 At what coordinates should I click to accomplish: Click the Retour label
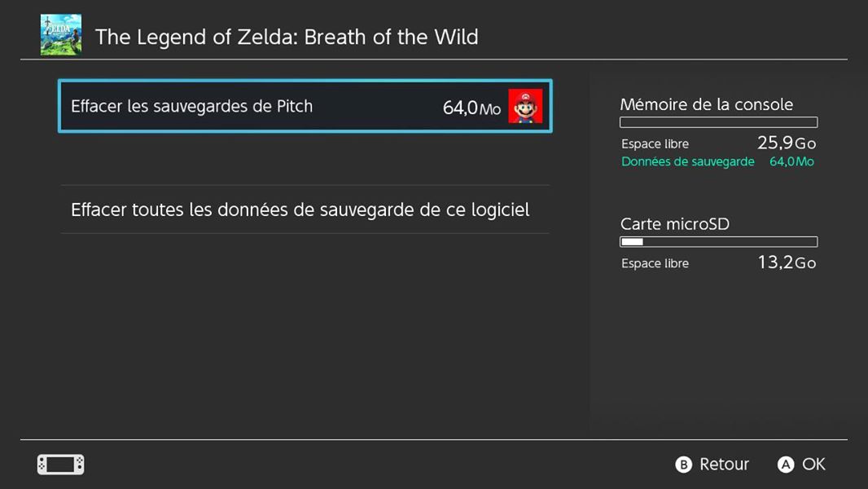click(x=724, y=464)
